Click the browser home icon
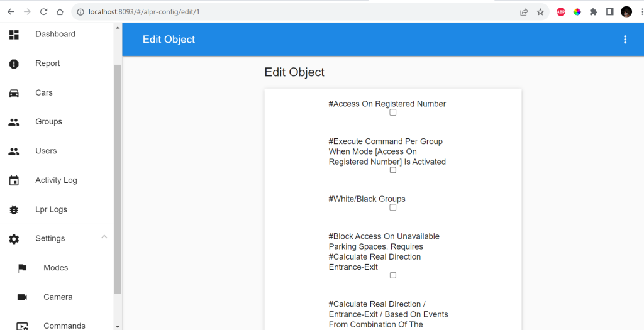644x330 pixels. (60, 12)
